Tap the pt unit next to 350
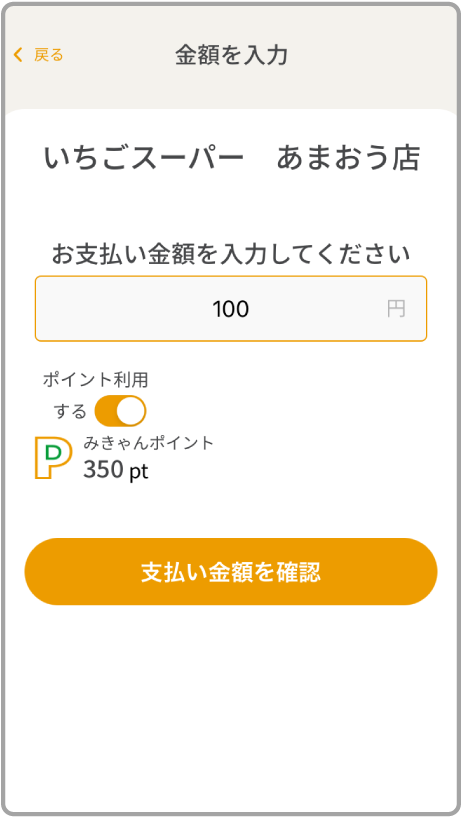Image resolution: width=462 pixels, height=818 pixels. [x=139, y=472]
